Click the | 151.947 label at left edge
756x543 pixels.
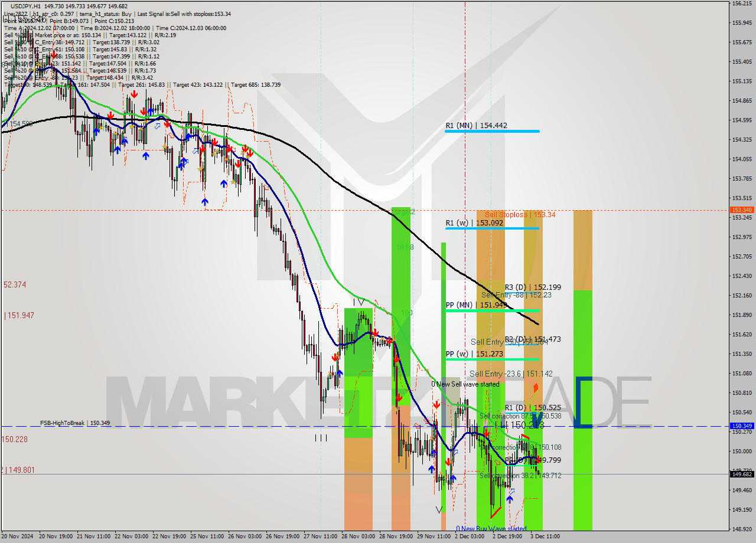point(19,315)
